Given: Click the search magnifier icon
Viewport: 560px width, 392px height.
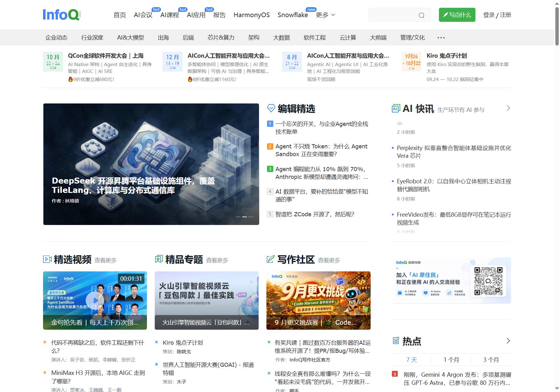Looking at the screenshot, I should pos(421,15).
